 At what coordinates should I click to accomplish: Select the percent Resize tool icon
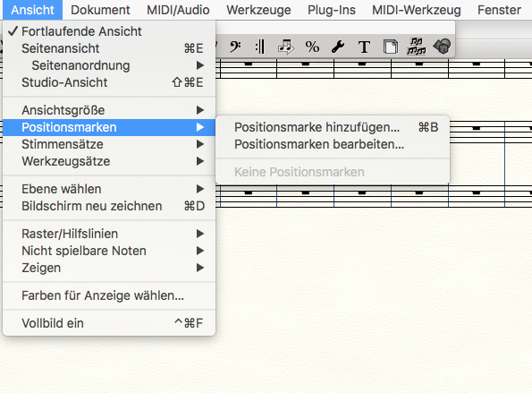tap(312, 47)
